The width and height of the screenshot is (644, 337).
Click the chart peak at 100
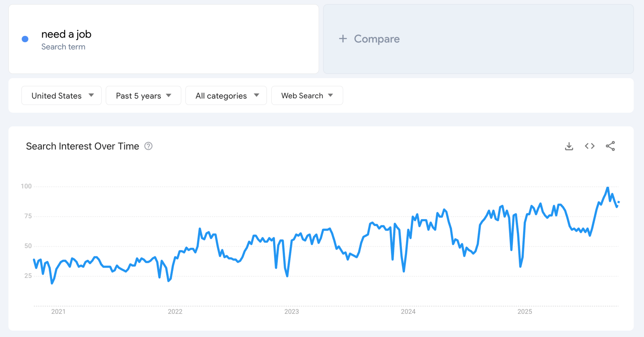[608, 188]
